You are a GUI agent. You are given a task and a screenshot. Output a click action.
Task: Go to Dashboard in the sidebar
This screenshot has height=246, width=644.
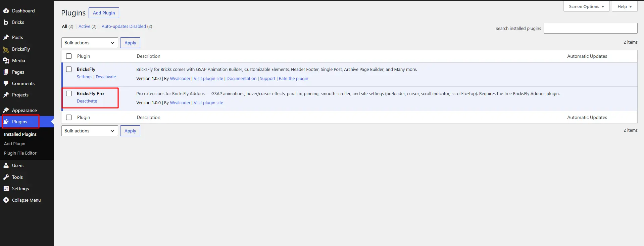coord(23,11)
